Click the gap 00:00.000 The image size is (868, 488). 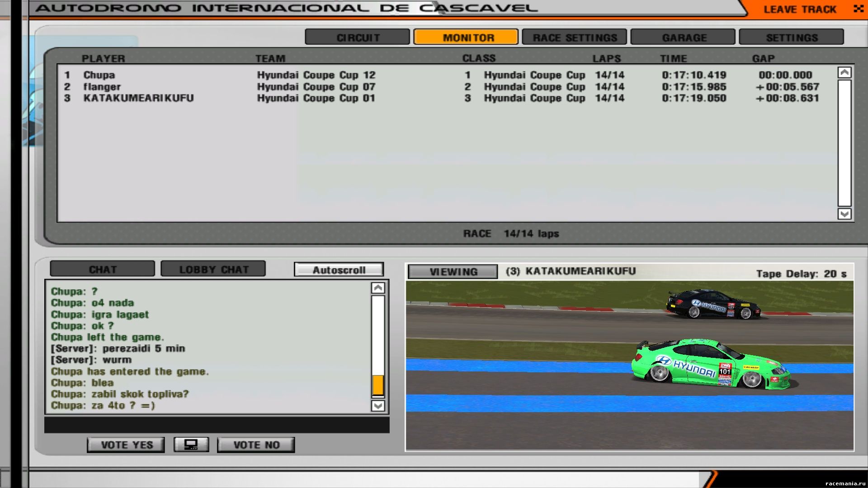coord(785,75)
